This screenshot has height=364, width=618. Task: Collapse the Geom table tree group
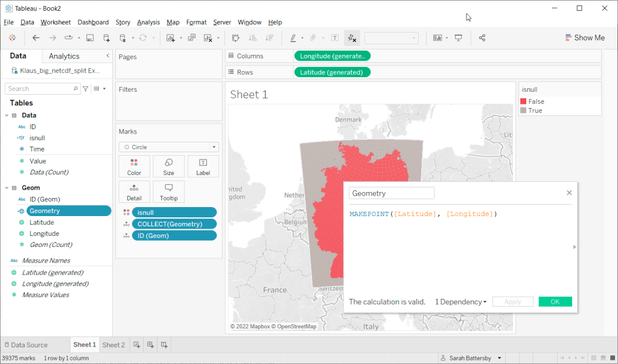point(7,188)
